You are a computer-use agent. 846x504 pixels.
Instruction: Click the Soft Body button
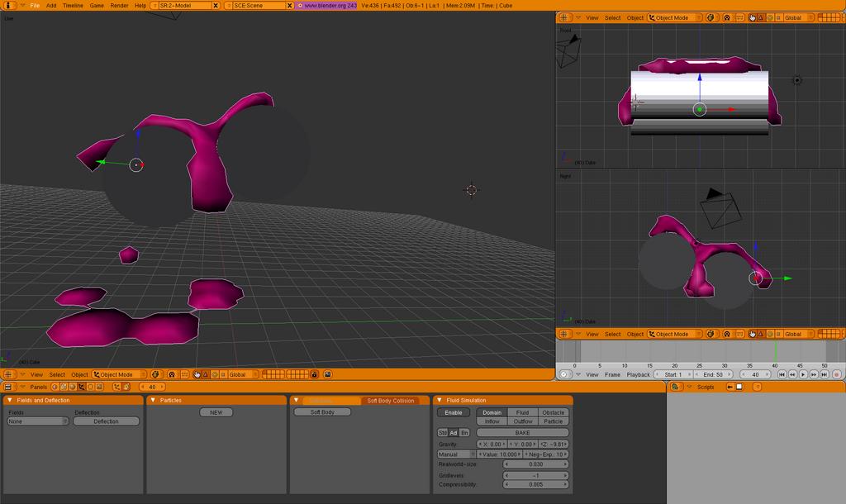[322, 412]
